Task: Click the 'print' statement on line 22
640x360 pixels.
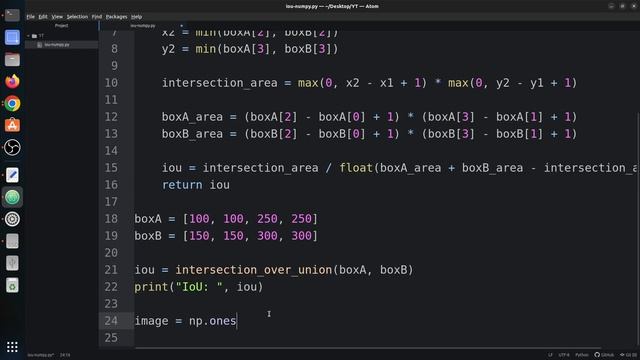Action: click(151, 287)
